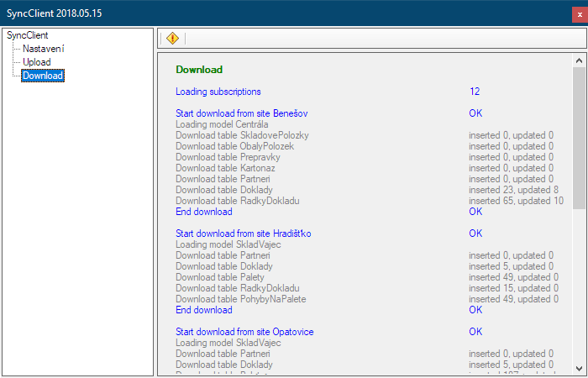Screen dimensions: 588x378
Task: Select the Upload tree item
Action: (37, 62)
